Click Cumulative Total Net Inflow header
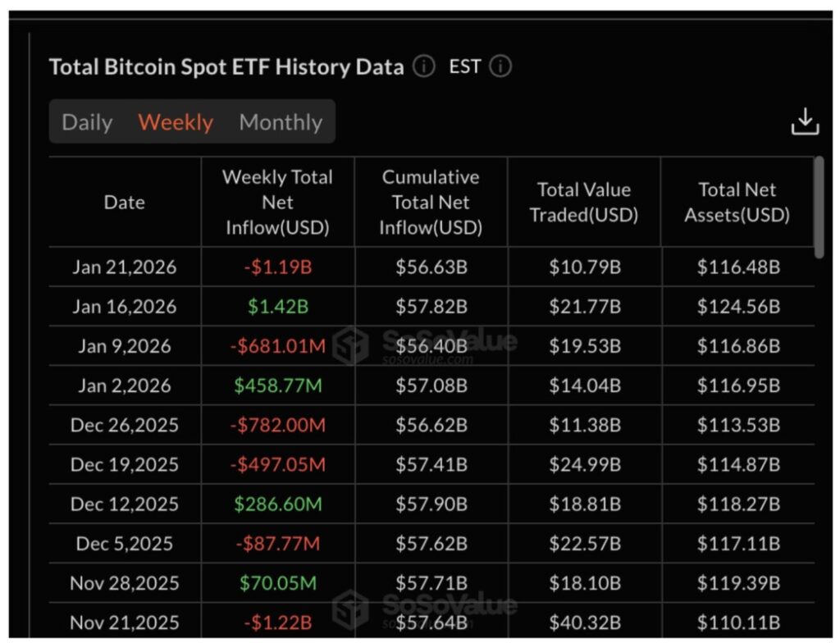The width and height of the screenshot is (840, 643). click(431, 202)
